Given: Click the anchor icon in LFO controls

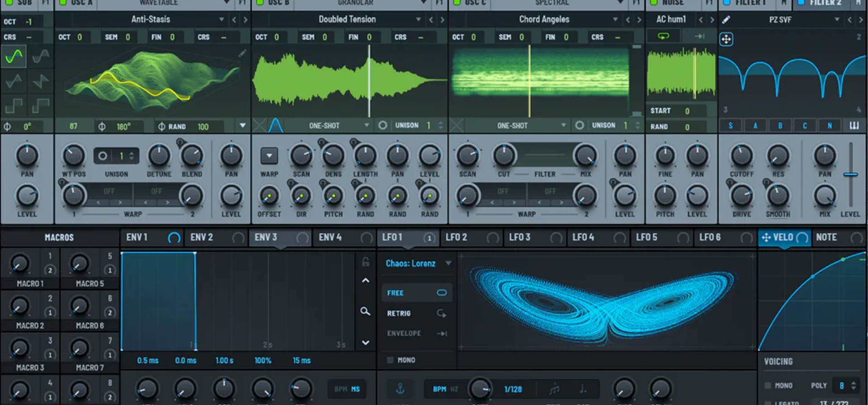Looking at the screenshot, I should [400, 388].
